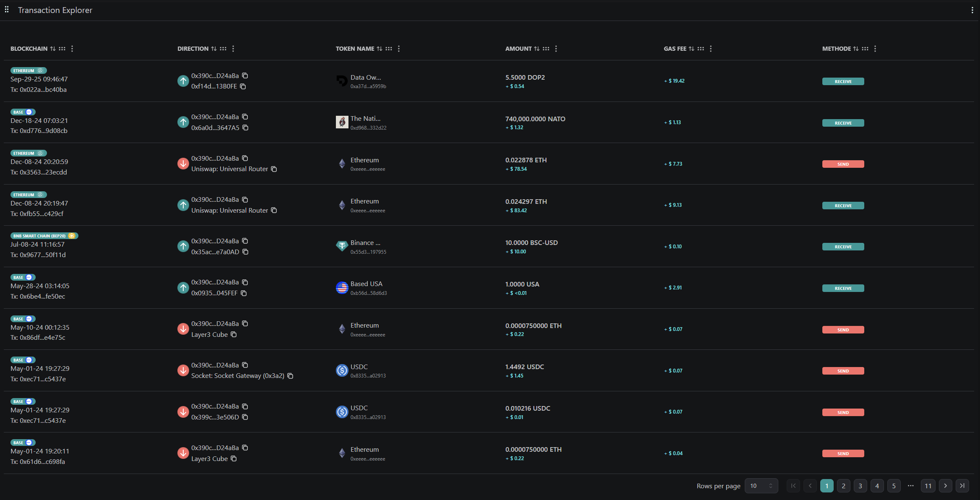Jump to page 11 using pagination
This screenshot has width=980, height=500.
(x=928, y=486)
